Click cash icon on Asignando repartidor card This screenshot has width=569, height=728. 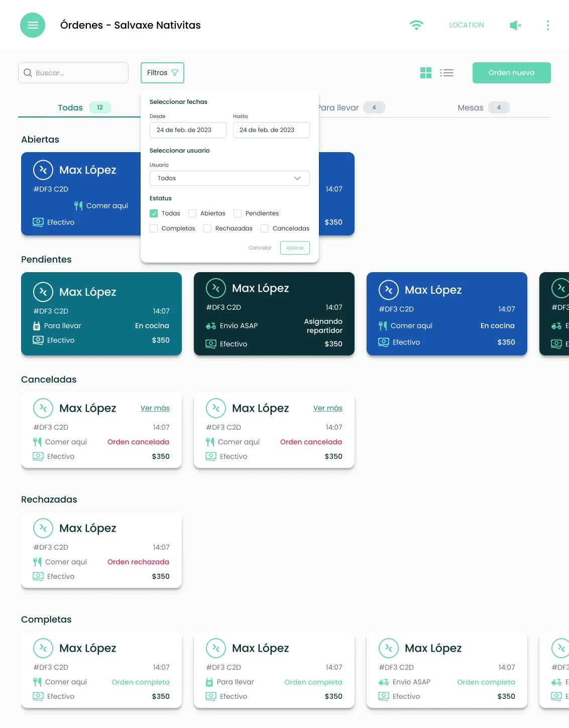(x=211, y=344)
